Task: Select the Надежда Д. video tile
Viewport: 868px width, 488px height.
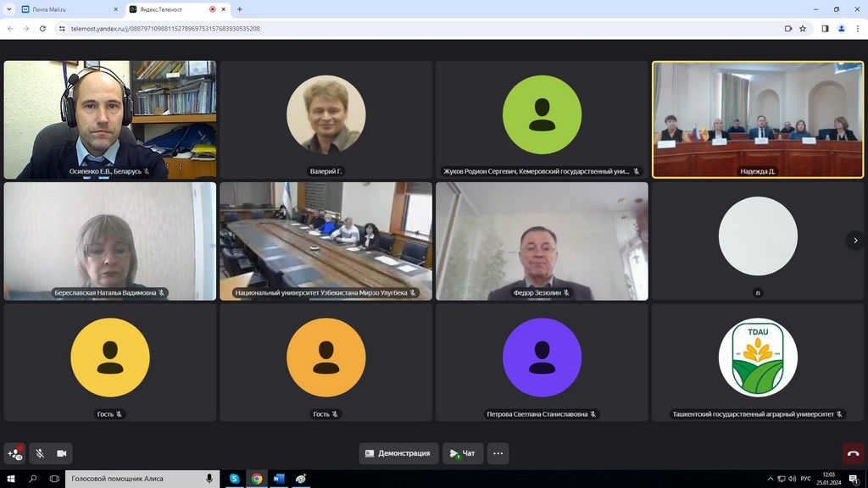Action: (758, 119)
